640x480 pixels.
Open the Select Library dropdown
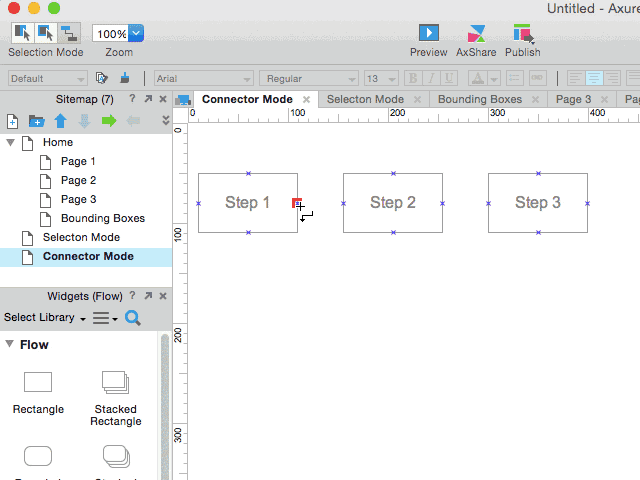[x=44, y=318]
